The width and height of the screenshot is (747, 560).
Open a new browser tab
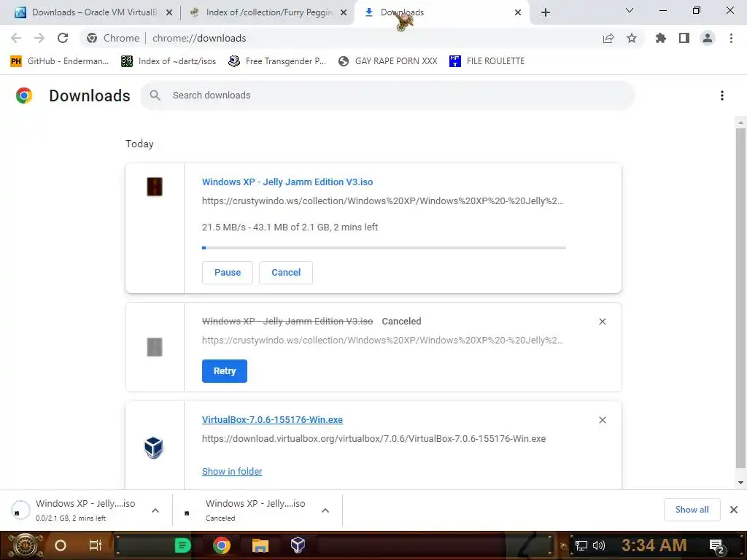coord(546,12)
